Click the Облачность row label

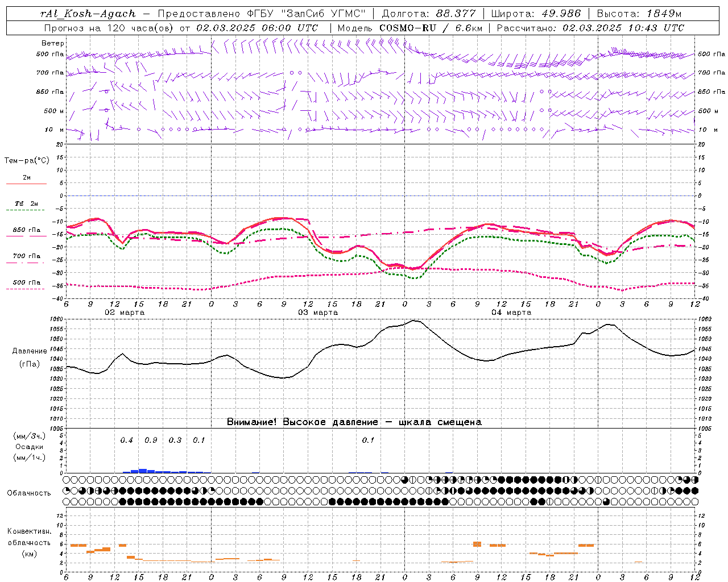pyautogui.click(x=29, y=493)
